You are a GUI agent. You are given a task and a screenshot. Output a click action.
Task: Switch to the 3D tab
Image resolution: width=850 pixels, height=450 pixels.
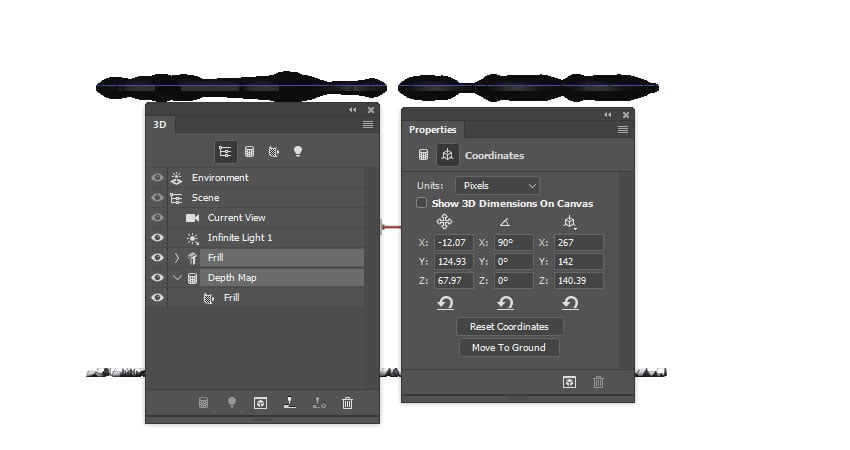click(x=160, y=125)
